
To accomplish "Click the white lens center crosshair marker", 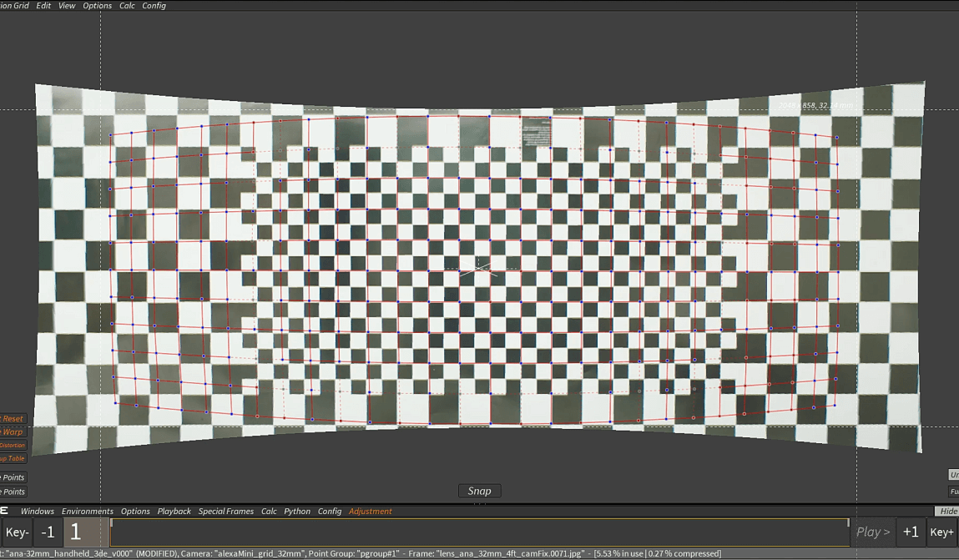I will tap(477, 268).
